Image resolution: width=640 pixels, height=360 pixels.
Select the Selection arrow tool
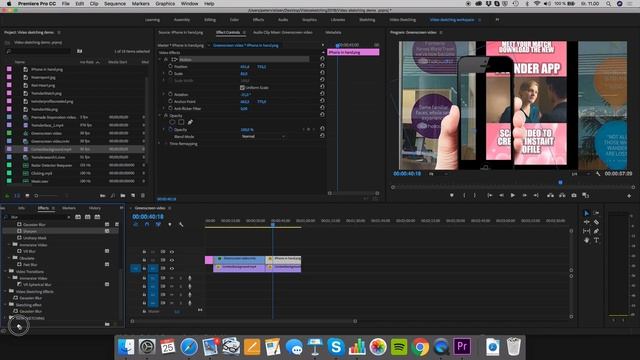pyautogui.click(x=587, y=213)
